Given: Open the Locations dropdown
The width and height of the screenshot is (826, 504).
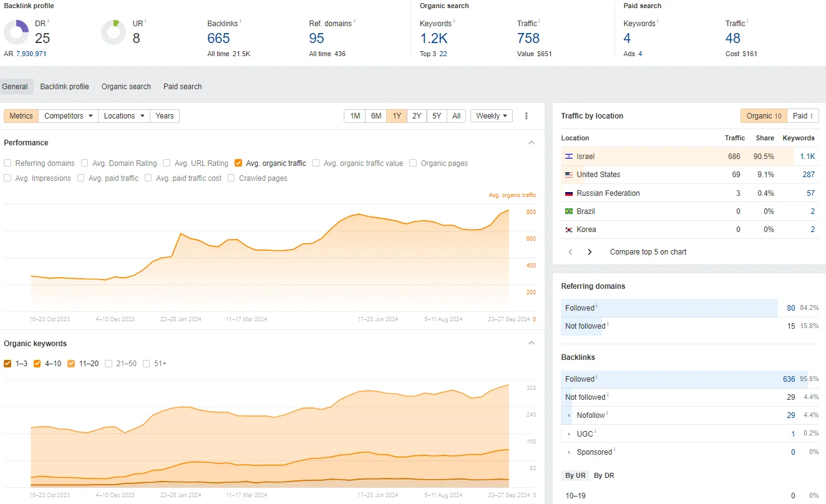Looking at the screenshot, I should pos(124,116).
